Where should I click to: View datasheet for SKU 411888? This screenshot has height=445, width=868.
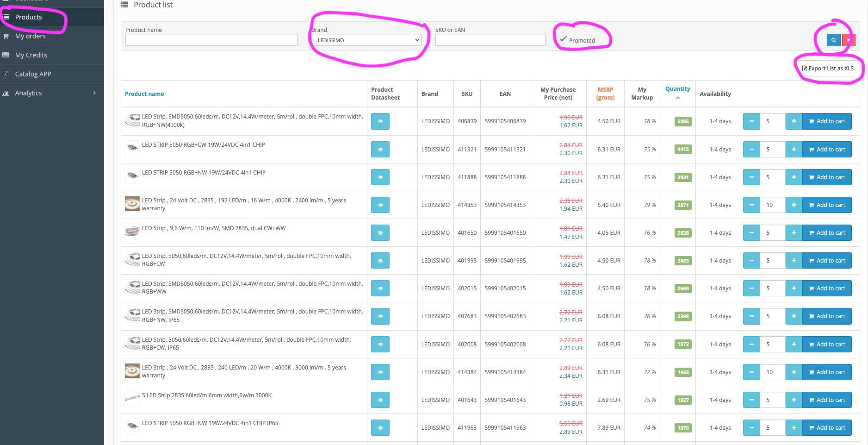[380, 177]
